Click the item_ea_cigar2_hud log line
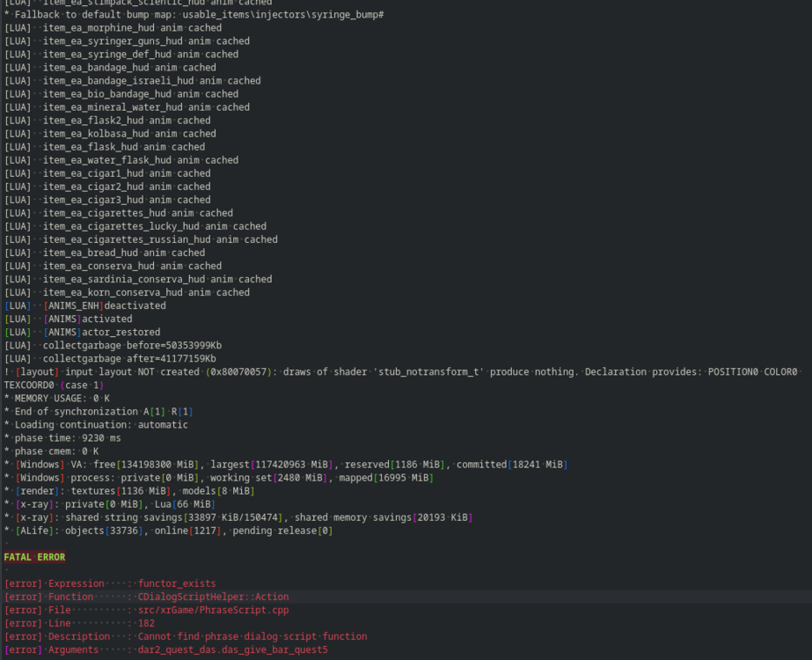This screenshot has height=660, width=812. 107,187
